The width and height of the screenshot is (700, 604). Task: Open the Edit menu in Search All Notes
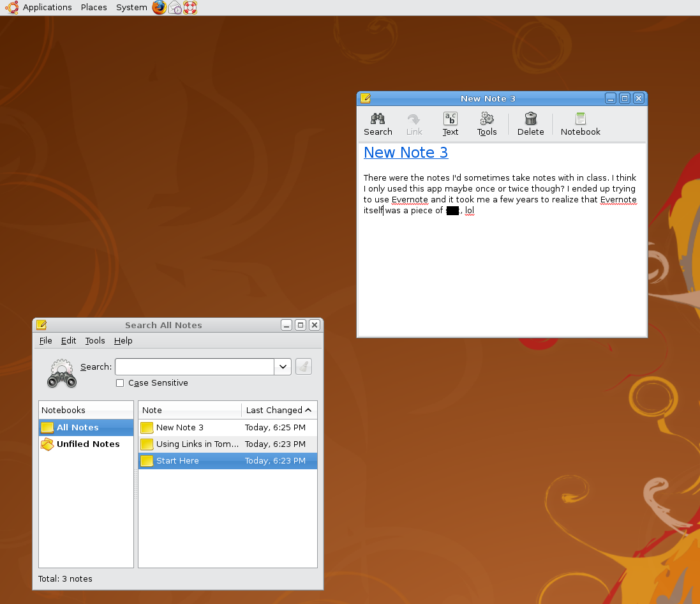(68, 340)
